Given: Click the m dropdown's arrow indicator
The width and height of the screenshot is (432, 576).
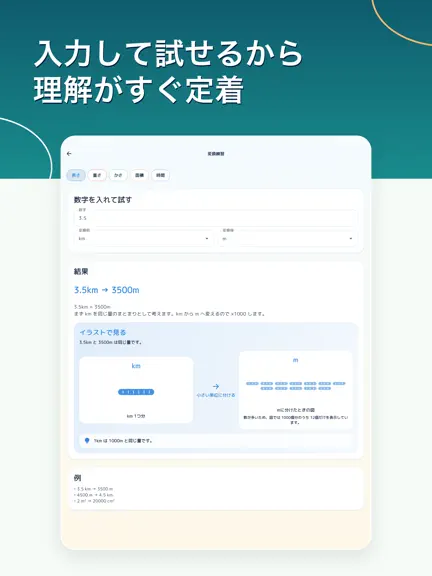Looking at the screenshot, I should (x=350, y=239).
